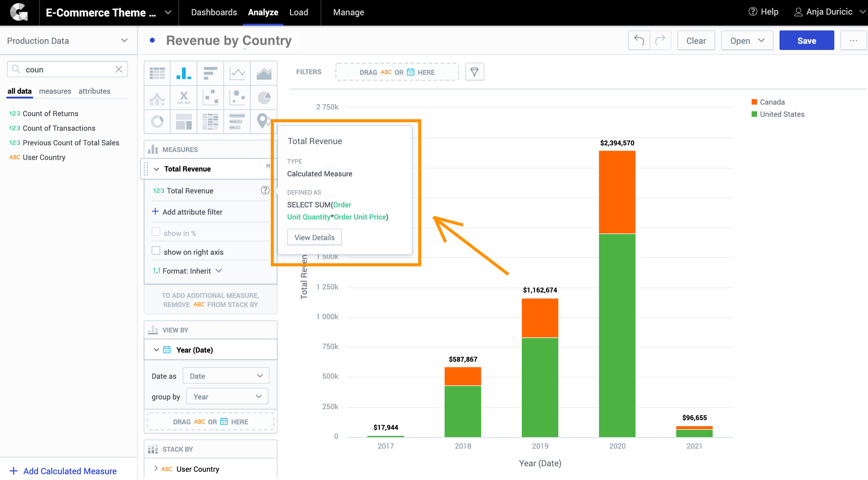Click the View Details button in tooltip
868x480 pixels.
(x=314, y=237)
